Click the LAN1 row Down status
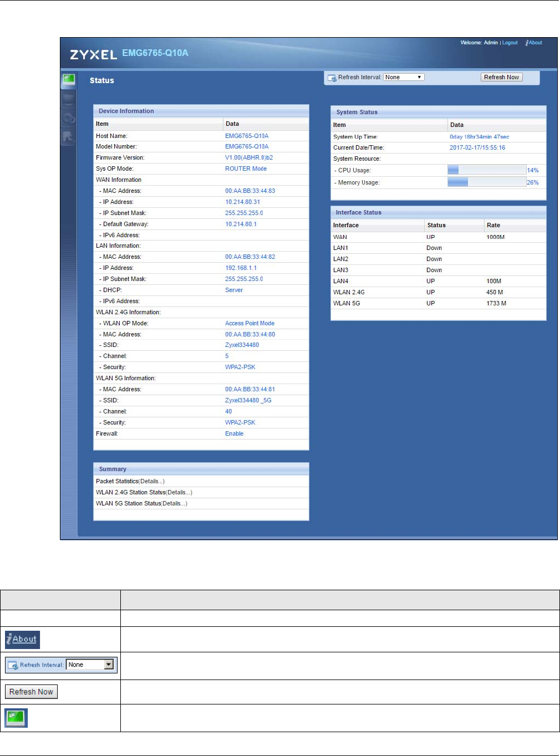Screen dimensions: 560x756 (434, 248)
